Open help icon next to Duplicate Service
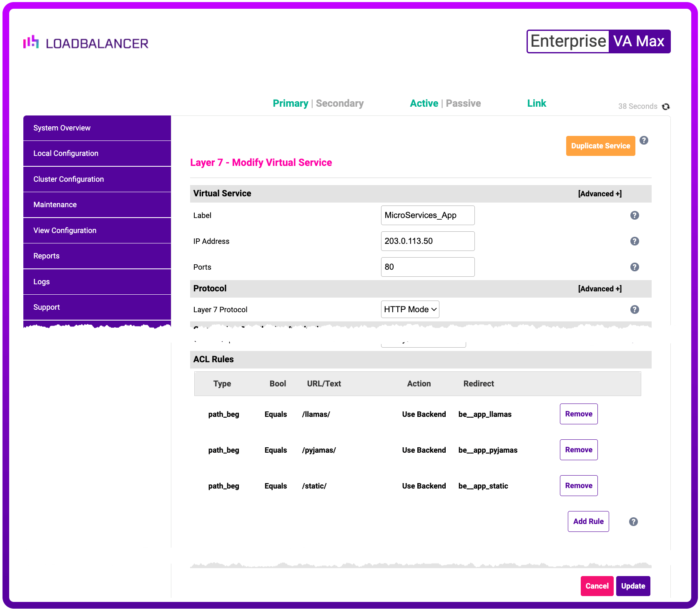 click(644, 140)
